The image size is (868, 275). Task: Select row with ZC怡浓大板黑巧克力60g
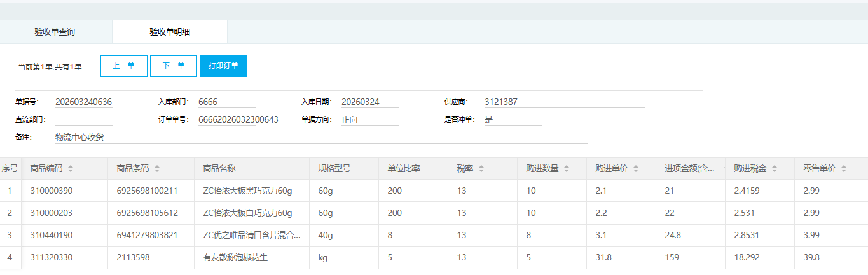coord(247,191)
